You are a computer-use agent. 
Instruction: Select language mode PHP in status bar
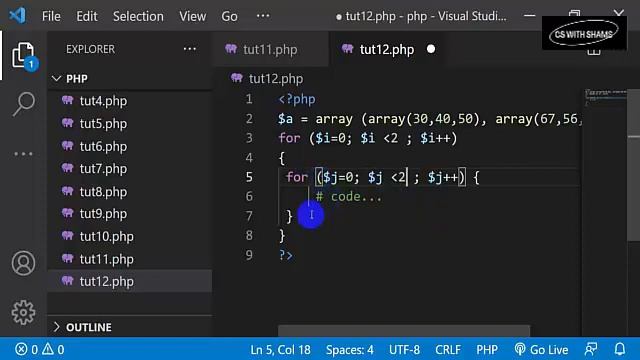click(487, 350)
